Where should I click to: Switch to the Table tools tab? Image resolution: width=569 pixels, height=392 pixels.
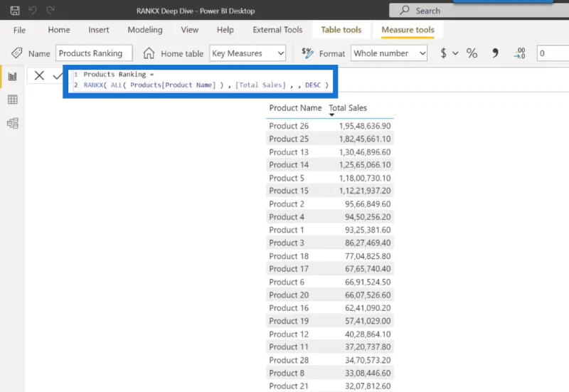(341, 30)
